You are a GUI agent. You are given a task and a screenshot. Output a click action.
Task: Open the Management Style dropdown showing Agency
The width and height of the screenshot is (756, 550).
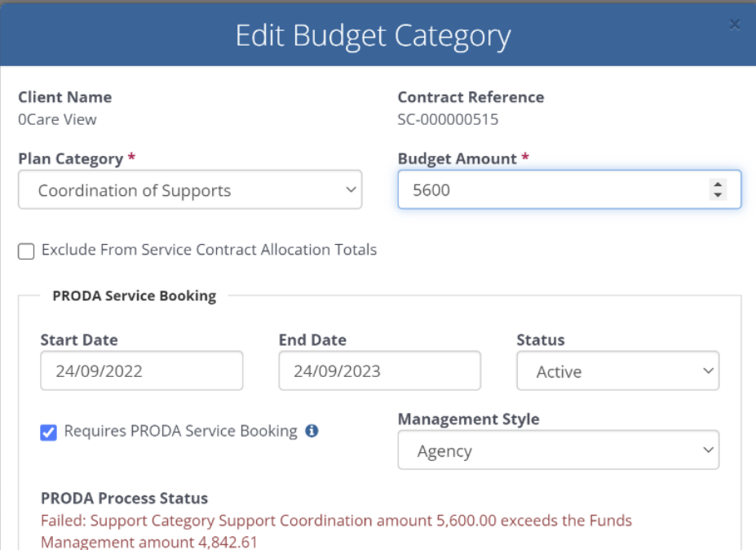[559, 450]
